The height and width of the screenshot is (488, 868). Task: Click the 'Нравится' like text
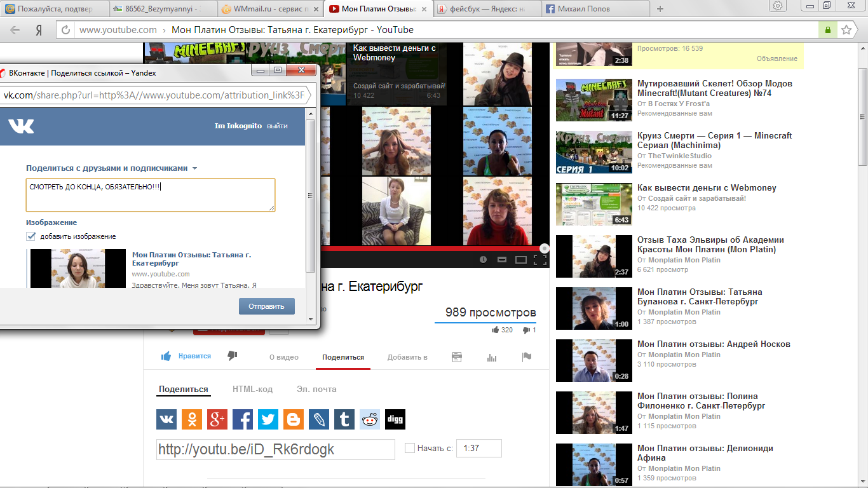(194, 356)
